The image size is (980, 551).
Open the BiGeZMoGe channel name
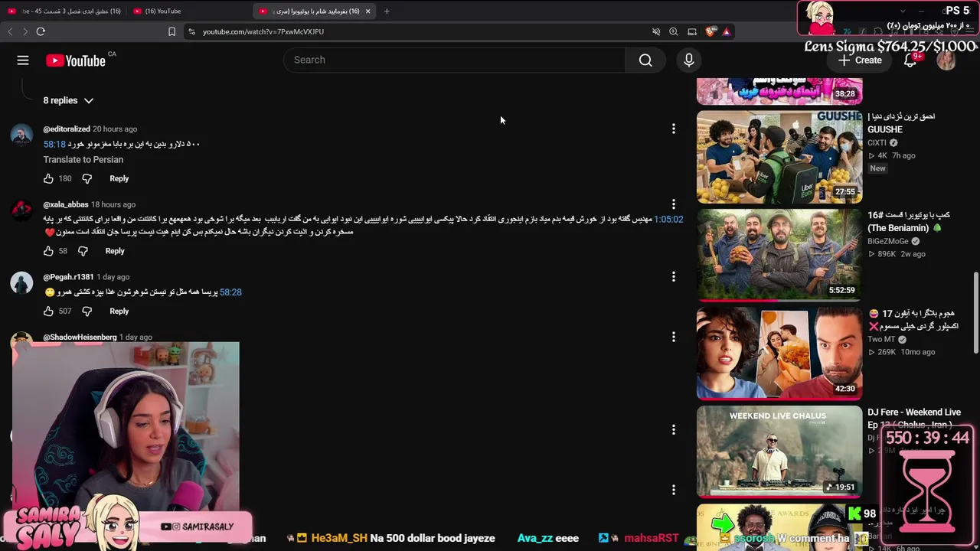(x=888, y=241)
